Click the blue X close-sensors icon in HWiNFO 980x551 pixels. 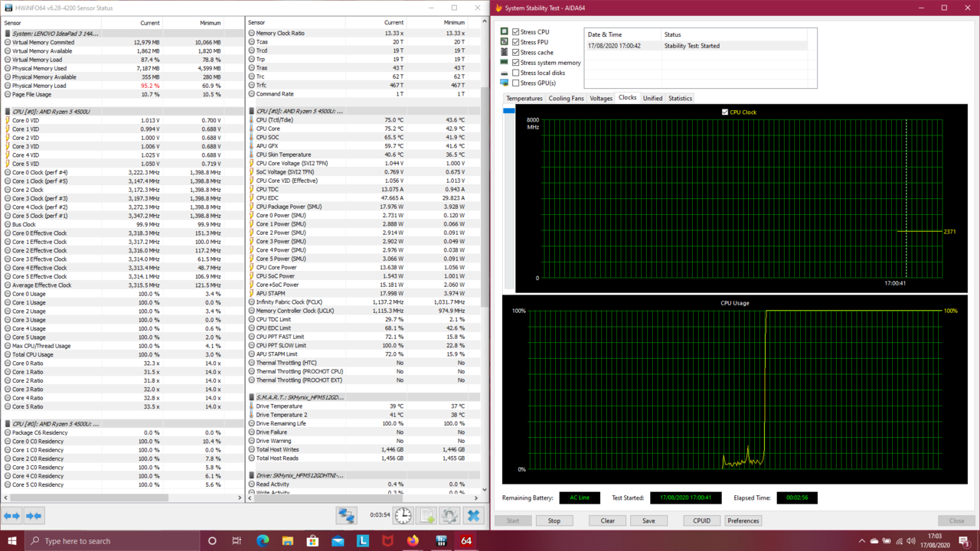coord(474,516)
